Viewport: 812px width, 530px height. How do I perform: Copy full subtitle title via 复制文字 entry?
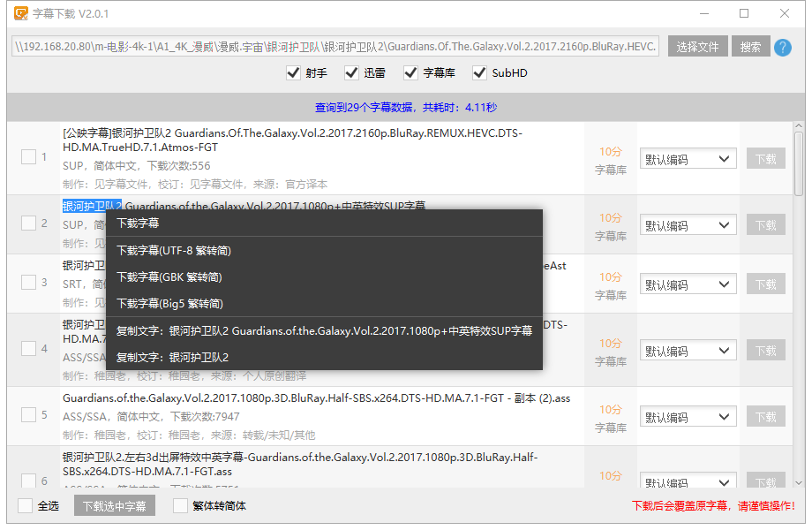pos(324,331)
